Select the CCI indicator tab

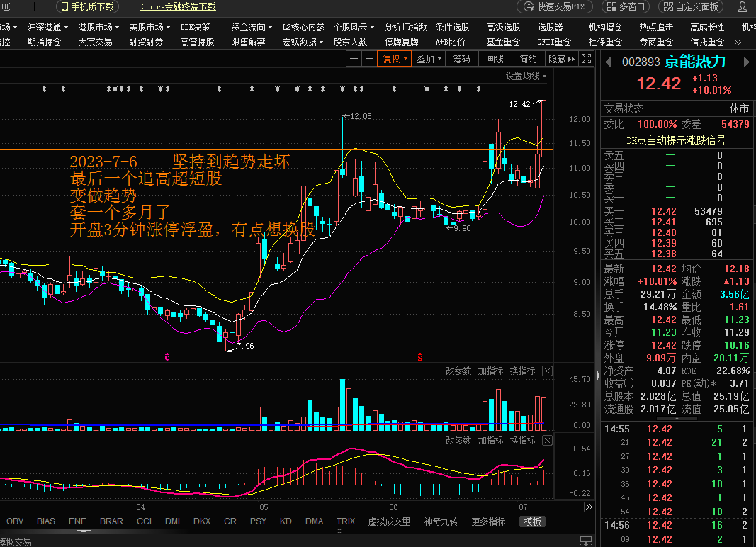pyautogui.click(x=144, y=521)
